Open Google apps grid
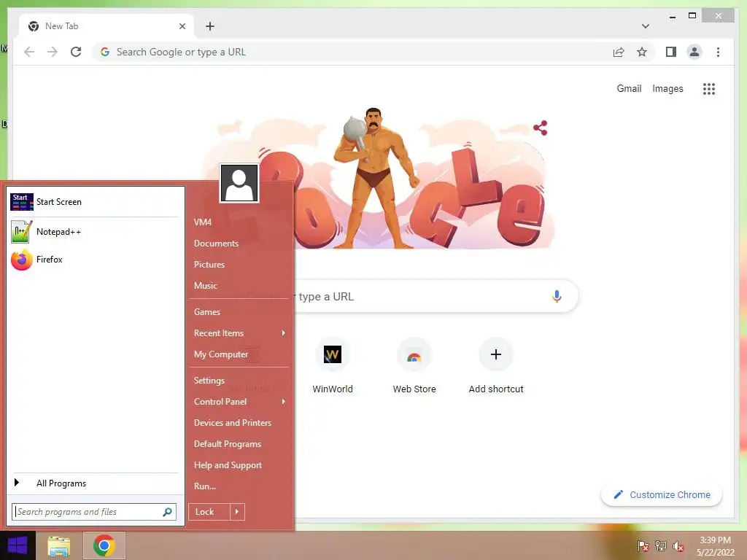Screen dimensions: 747x560 point(709,88)
